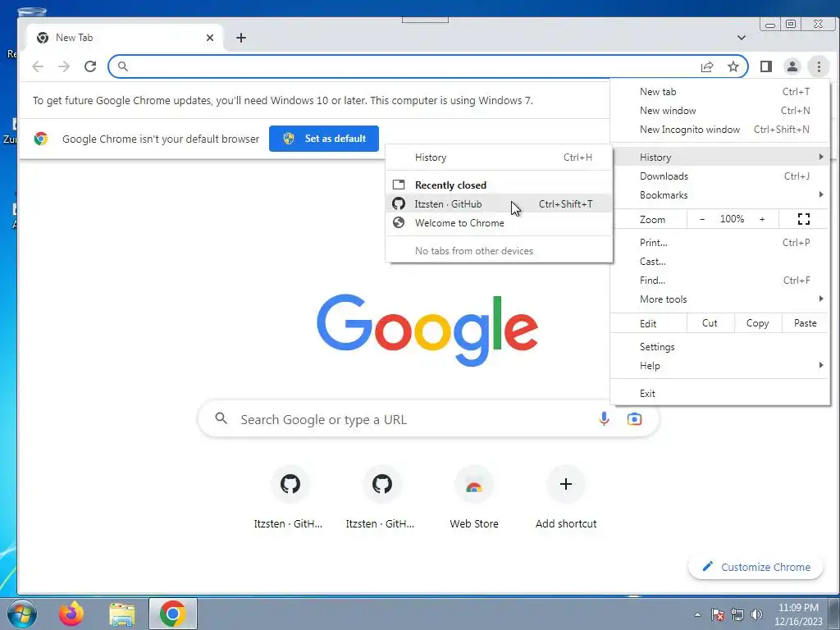Open full History in submenu
The width and height of the screenshot is (840, 630).
click(499, 157)
